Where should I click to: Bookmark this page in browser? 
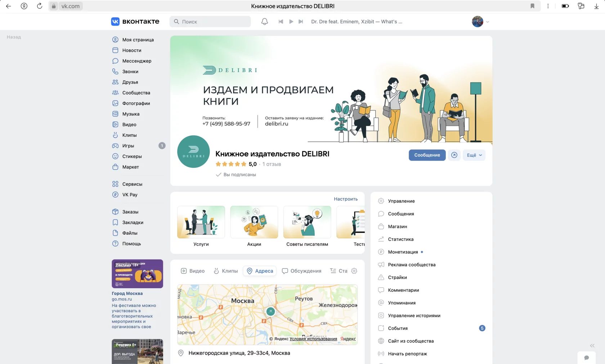point(532,6)
